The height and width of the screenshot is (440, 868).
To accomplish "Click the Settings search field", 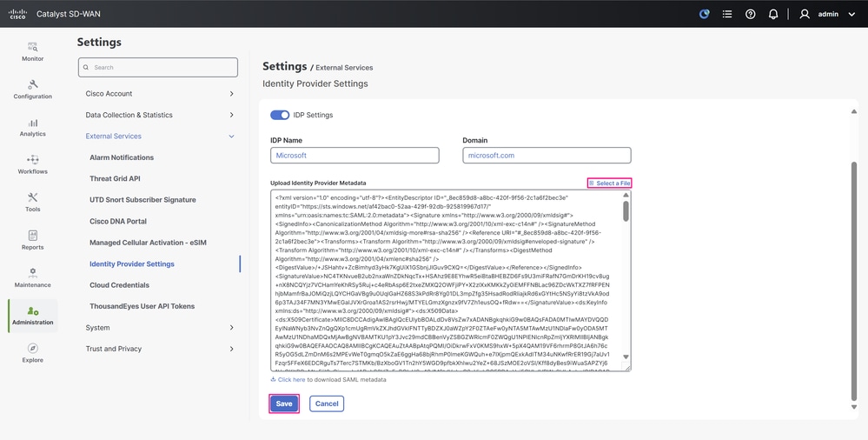I will (x=158, y=67).
